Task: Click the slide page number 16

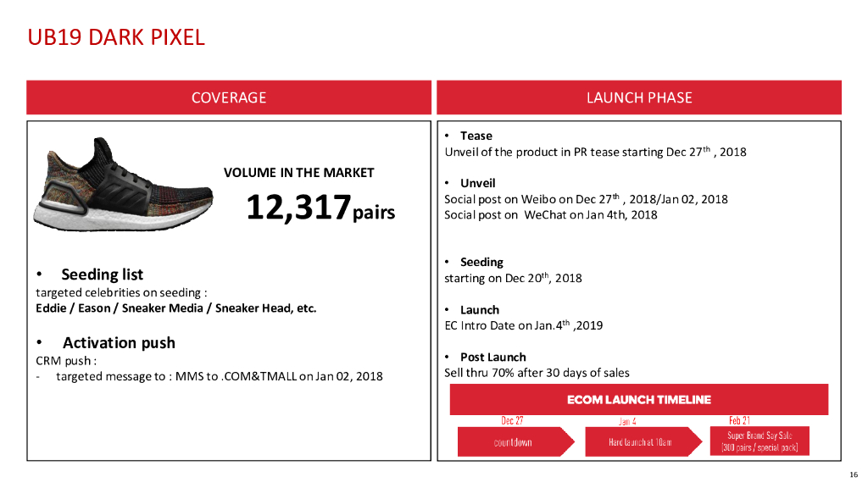Action: click(x=854, y=474)
